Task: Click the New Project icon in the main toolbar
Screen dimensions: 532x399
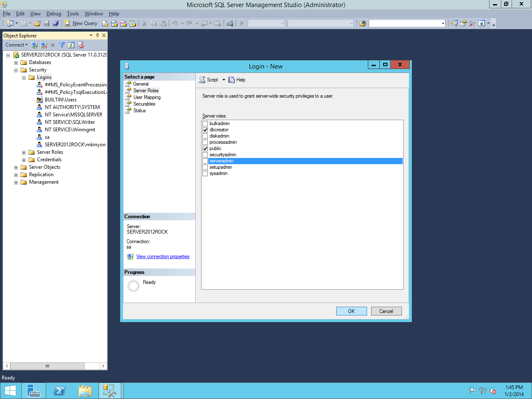Action: 10,23
